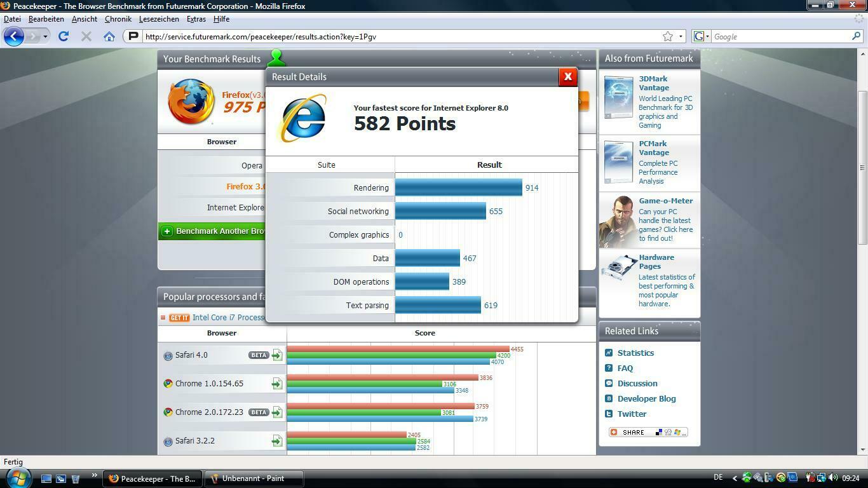868x488 pixels.
Task: Click the browser back arrow button
Action: tap(14, 36)
